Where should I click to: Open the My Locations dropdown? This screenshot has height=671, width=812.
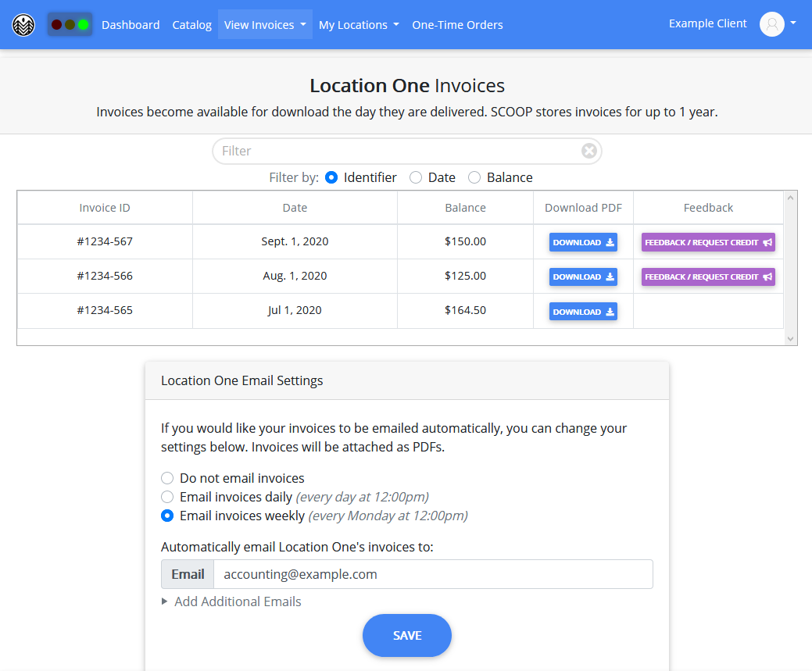pyautogui.click(x=359, y=24)
